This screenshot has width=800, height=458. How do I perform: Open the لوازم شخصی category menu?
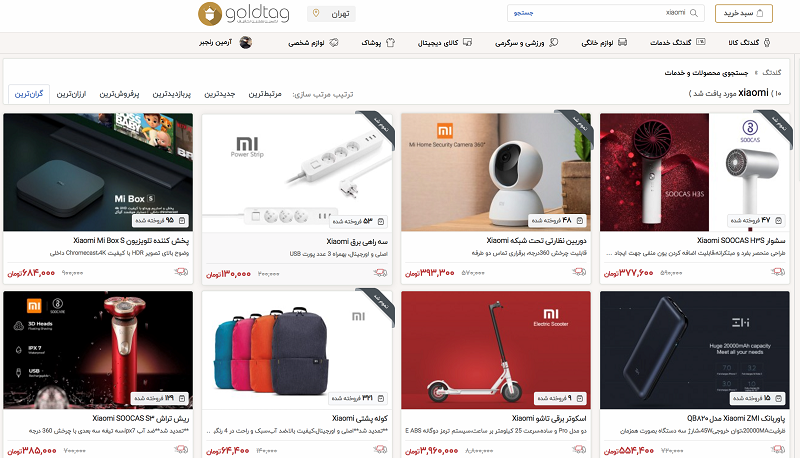313,43
